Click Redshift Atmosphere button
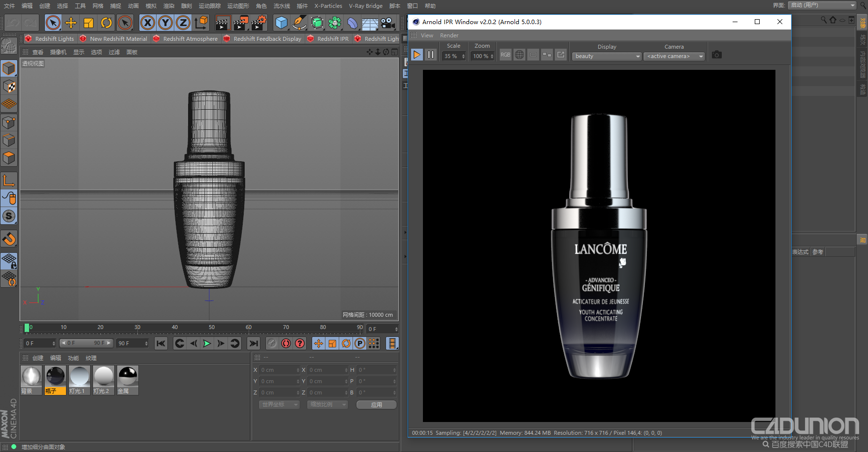The height and width of the screenshot is (452, 868). pyautogui.click(x=186, y=38)
